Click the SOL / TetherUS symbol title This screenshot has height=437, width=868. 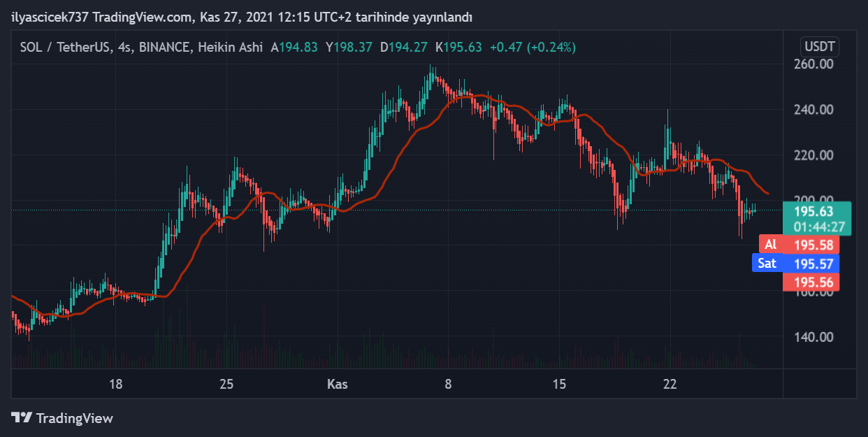(64, 48)
